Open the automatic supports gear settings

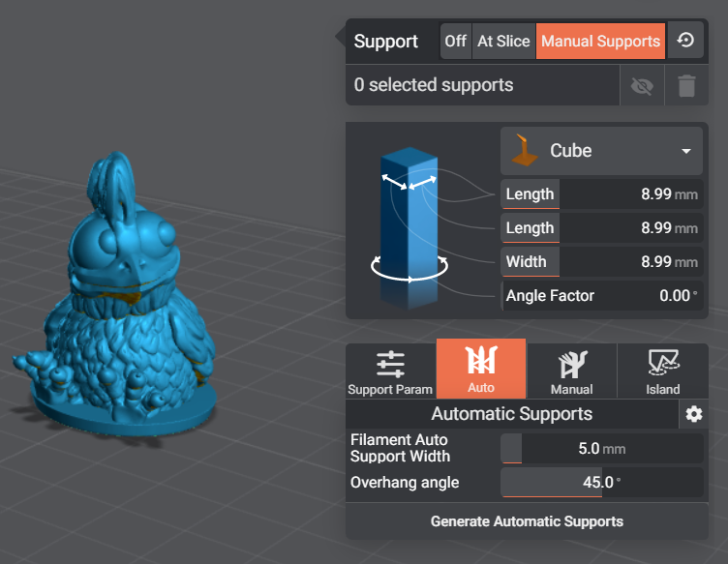(x=693, y=414)
